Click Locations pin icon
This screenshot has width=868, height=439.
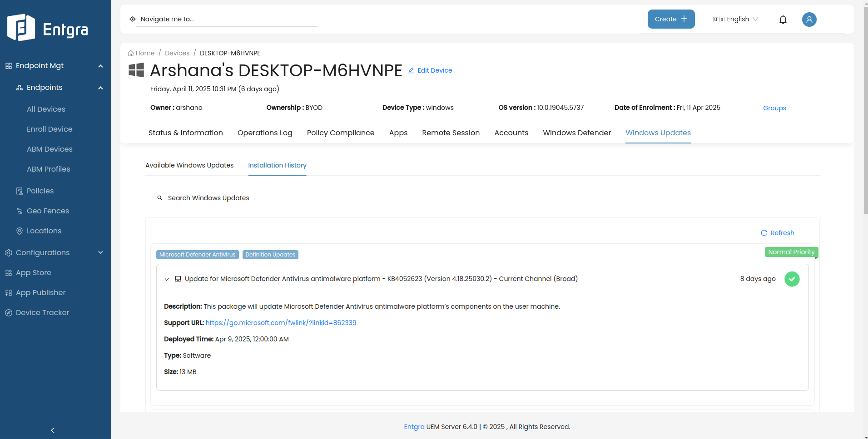[20, 231]
